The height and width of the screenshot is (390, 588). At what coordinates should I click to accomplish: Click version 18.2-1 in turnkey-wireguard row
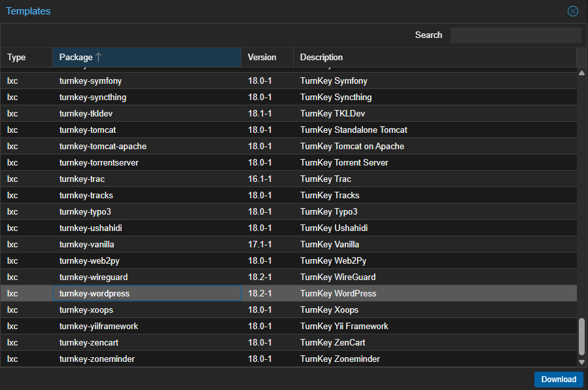coord(260,277)
